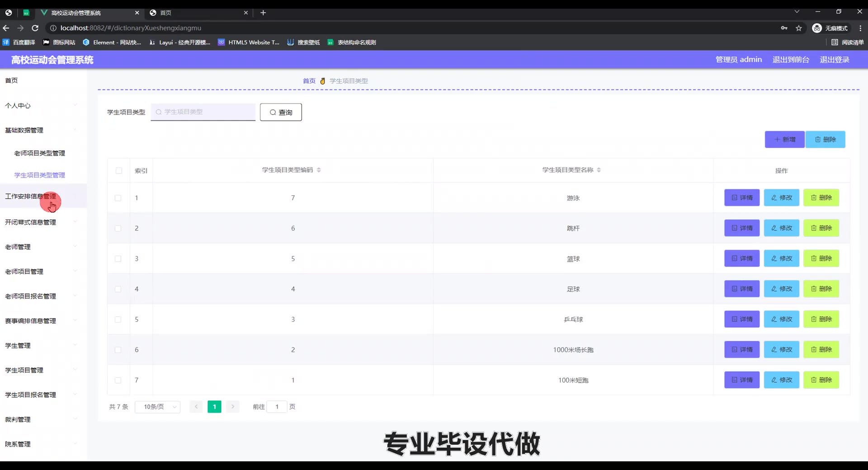Image resolution: width=868 pixels, height=470 pixels.
Task: Click 退出到前台 in the header
Action: pyautogui.click(x=791, y=60)
